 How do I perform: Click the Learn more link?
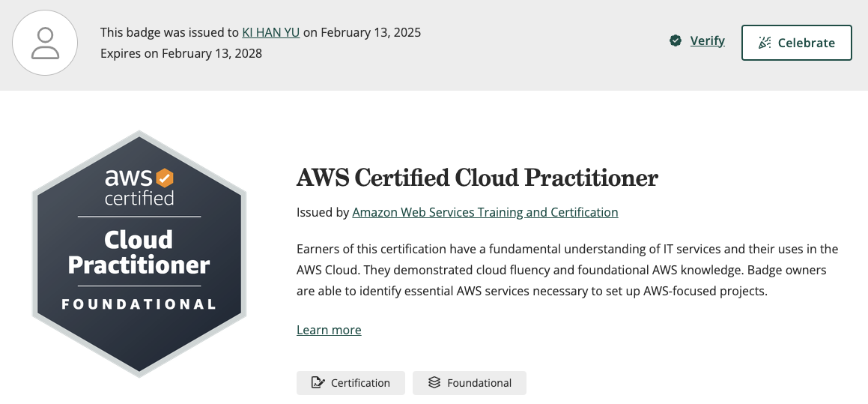(x=329, y=330)
